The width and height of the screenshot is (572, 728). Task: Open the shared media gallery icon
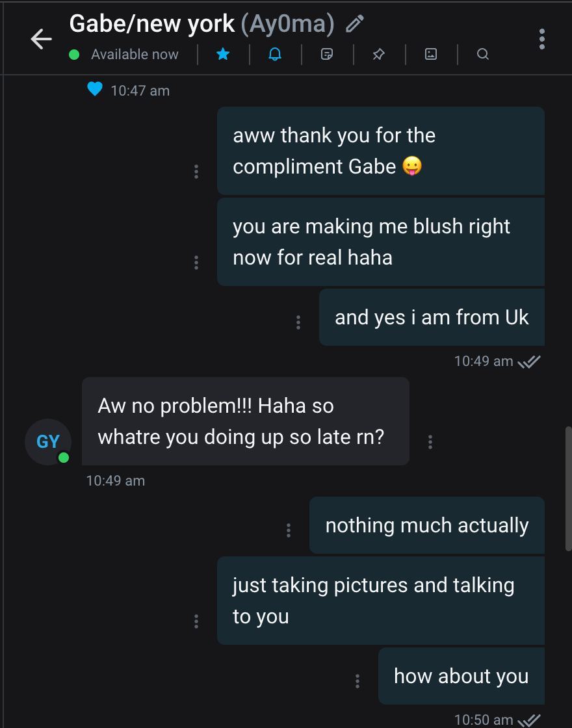pos(431,55)
